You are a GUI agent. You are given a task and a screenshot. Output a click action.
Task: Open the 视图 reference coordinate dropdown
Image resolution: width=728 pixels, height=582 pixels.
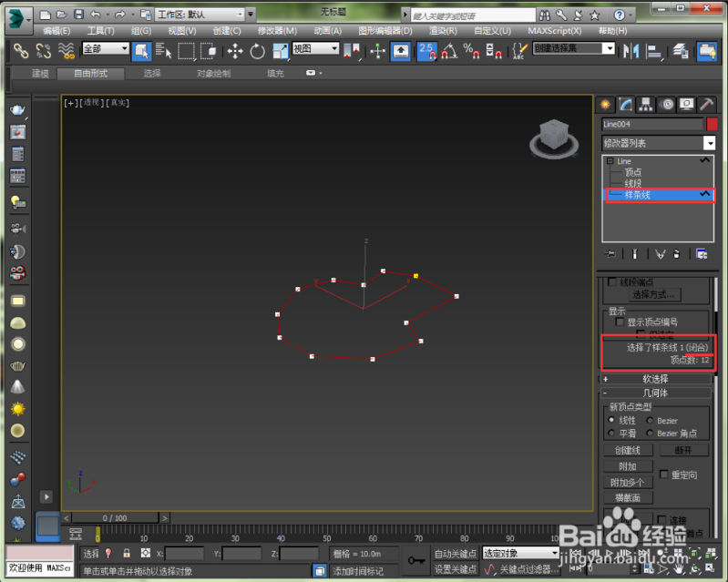(316, 48)
